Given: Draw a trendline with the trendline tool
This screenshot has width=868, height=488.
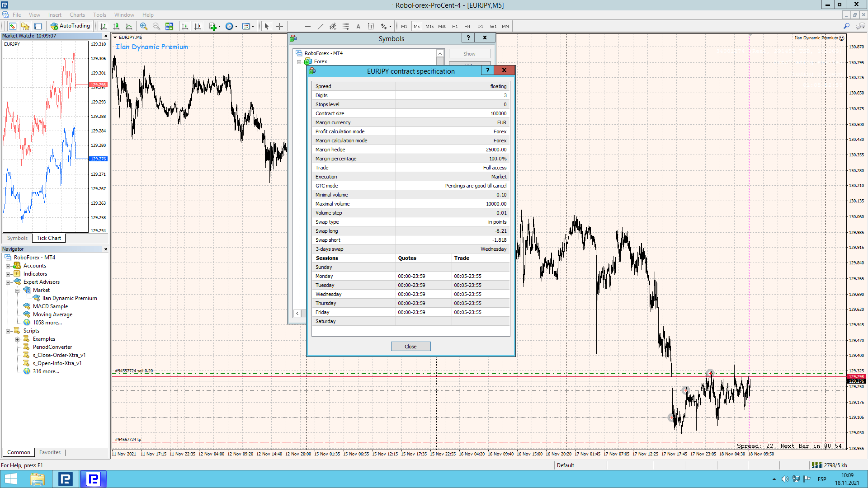Looking at the screenshot, I should pyautogui.click(x=320, y=26).
